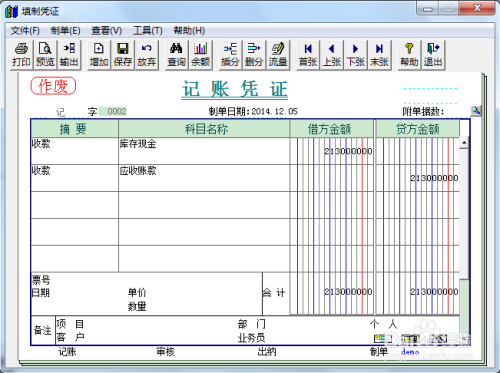Click the 记账凭证 title heading

(234, 89)
